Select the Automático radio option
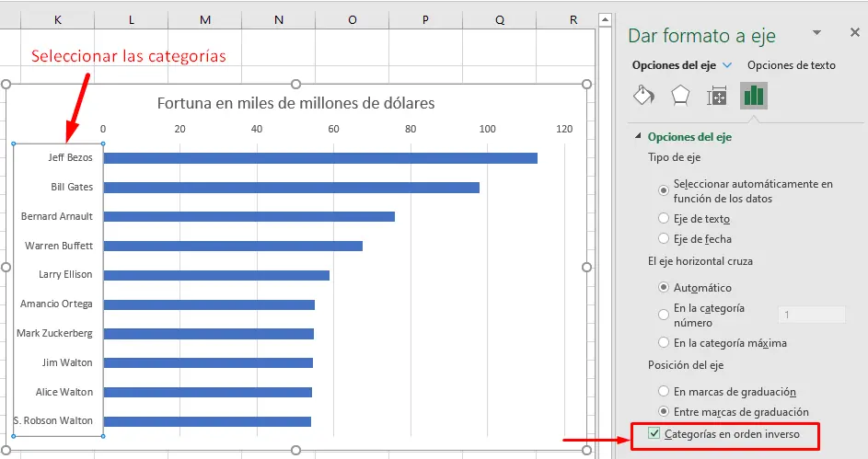 pos(663,287)
